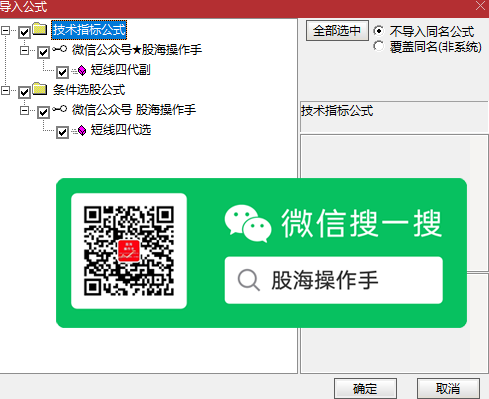The height and width of the screenshot is (399, 489).
Task: Click the 技术指标公式 folder icon
Action: (40, 29)
